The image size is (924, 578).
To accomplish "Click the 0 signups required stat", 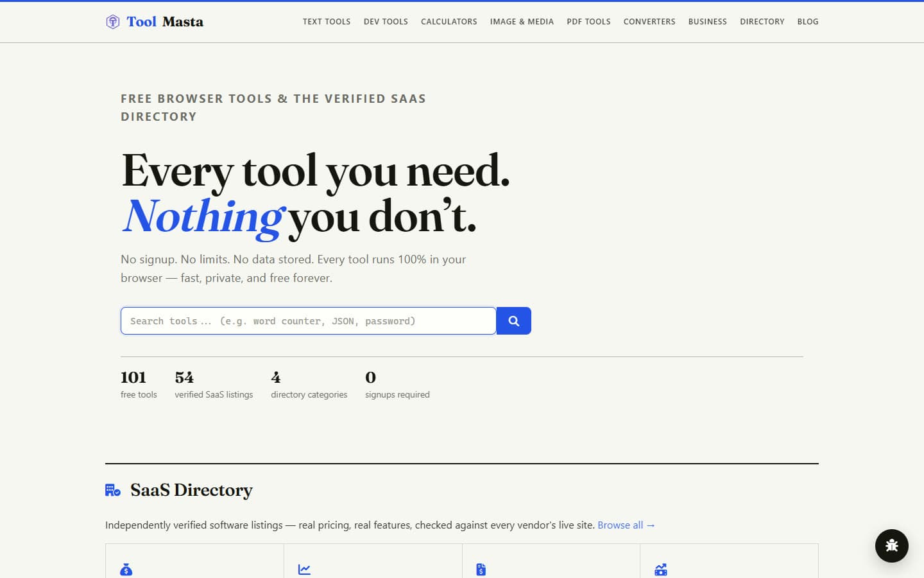I will [x=397, y=385].
